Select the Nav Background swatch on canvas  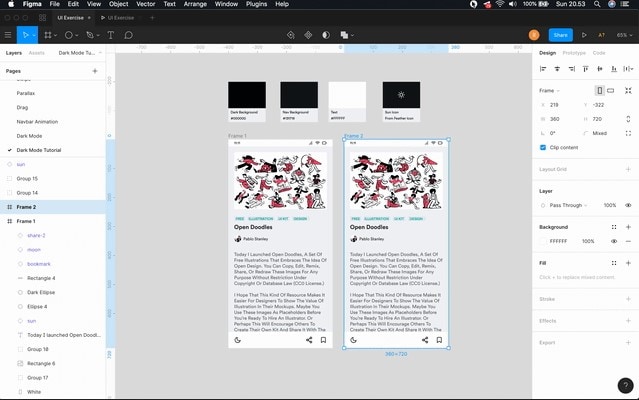(299, 95)
